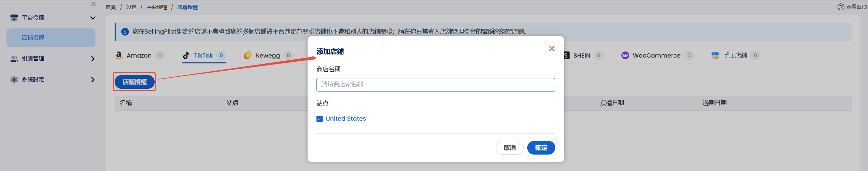Click the 取消 button
This screenshot has height=171, width=868.
(x=509, y=148)
